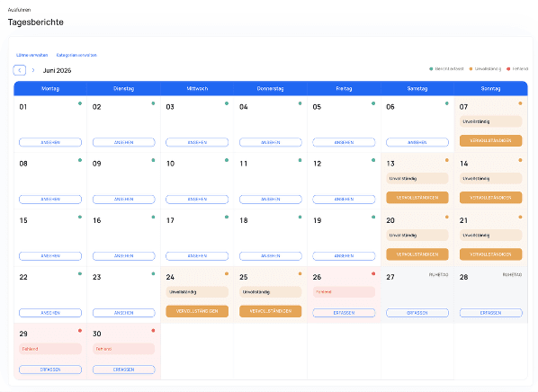Select the Unvollständig label on day 20
538x392 pixels.
click(x=417, y=236)
